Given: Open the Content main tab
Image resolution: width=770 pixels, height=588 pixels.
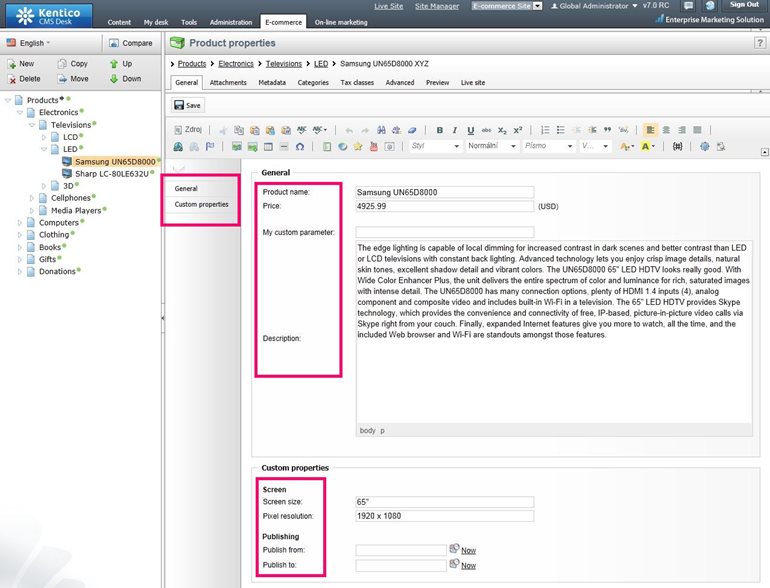Looking at the screenshot, I should (x=119, y=22).
